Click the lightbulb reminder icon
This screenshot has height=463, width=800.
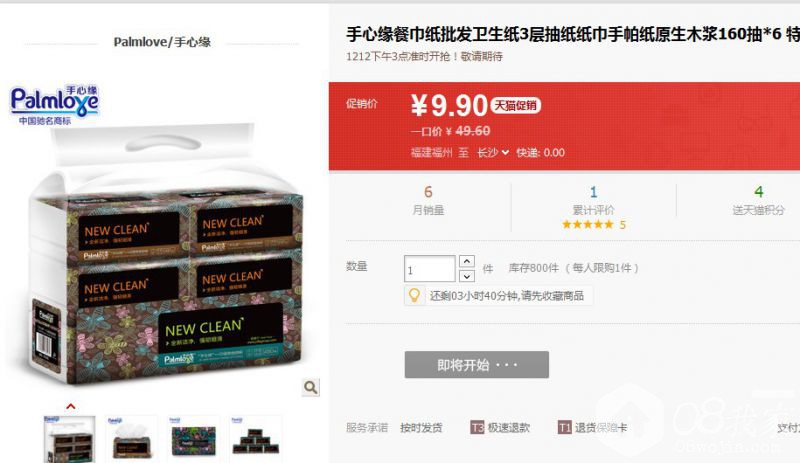click(414, 296)
